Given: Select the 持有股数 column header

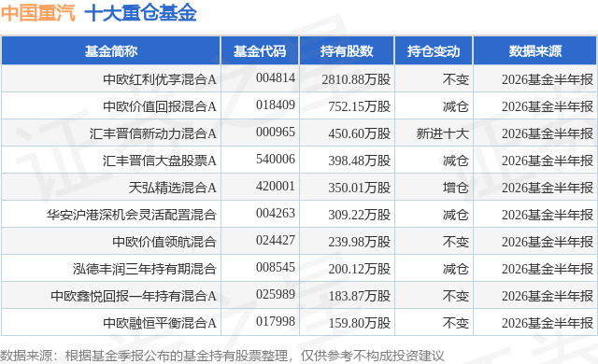Looking at the screenshot, I should 347,51.
